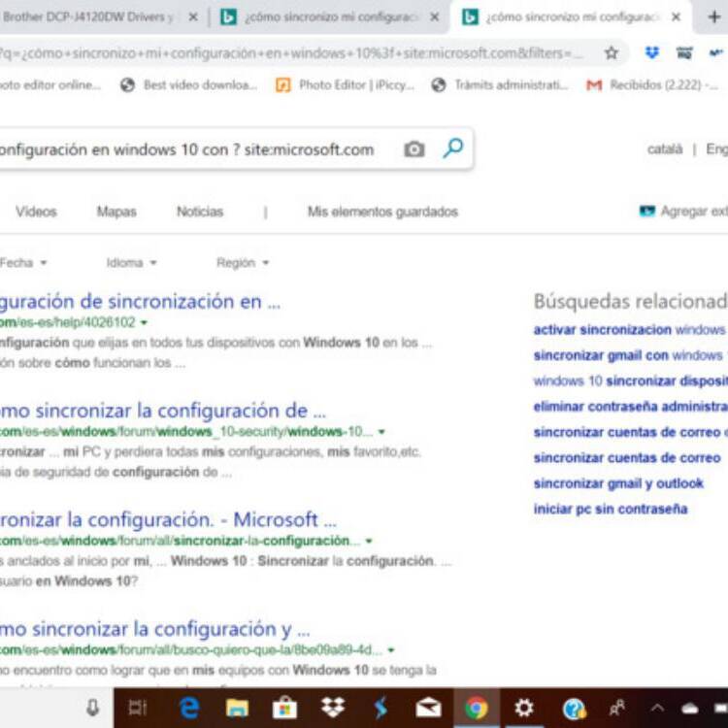
Task: Open OneDrive cloud tray icon
Action: point(690,709)
